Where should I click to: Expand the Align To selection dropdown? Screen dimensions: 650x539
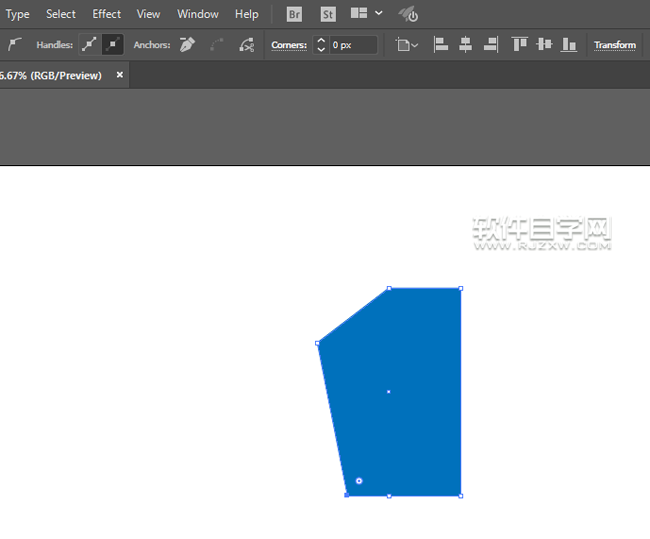click(407, 45)
